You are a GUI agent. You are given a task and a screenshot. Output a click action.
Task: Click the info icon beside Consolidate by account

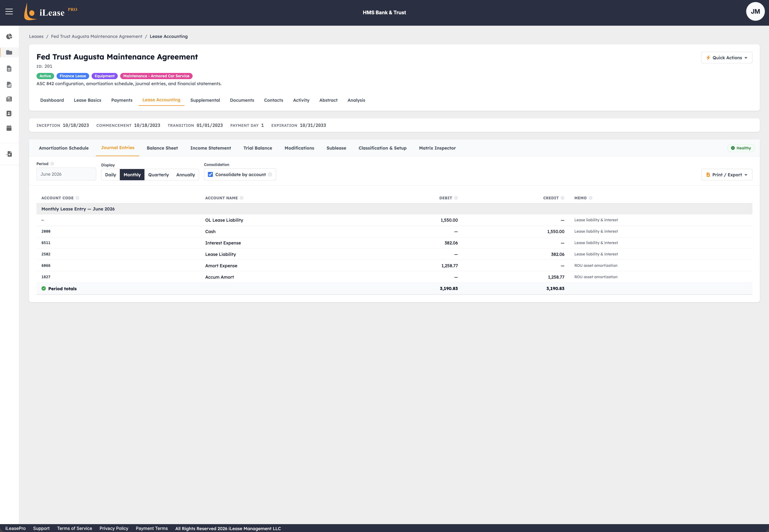[x=270, y=175]
